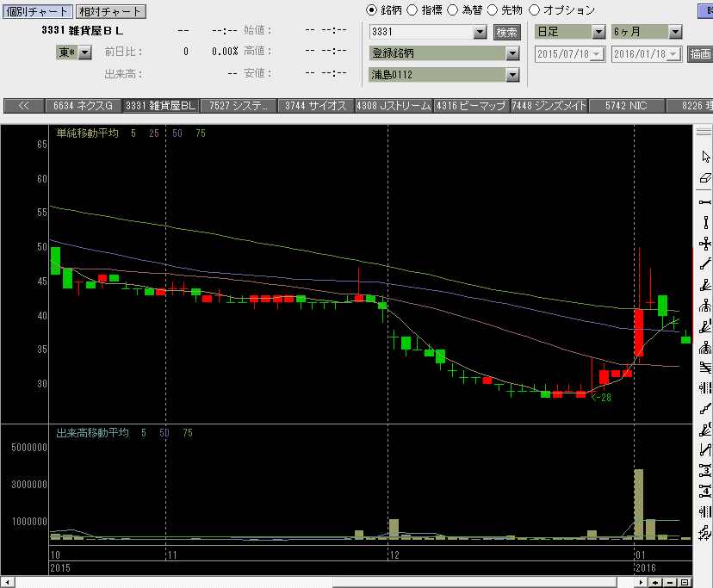The image size is (713, 588).
Task: Click the zoom-out minus button at chart bottom
Action: (670, 582)
